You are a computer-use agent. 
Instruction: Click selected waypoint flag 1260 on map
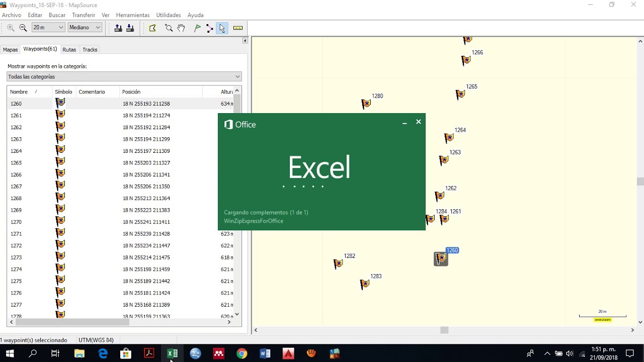pos(441,258)
